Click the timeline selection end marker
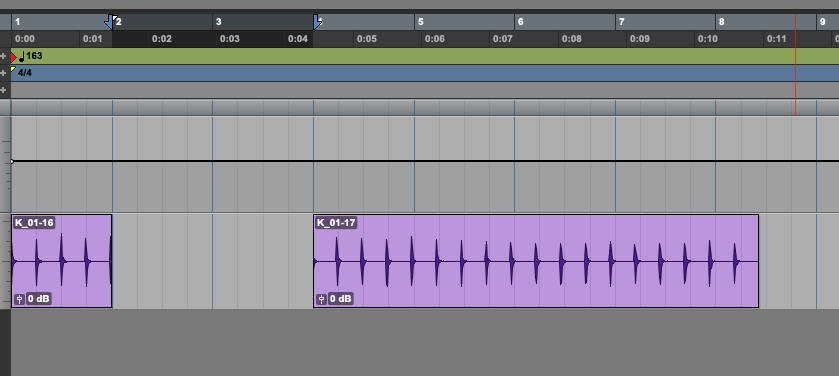 click(317, 22)
